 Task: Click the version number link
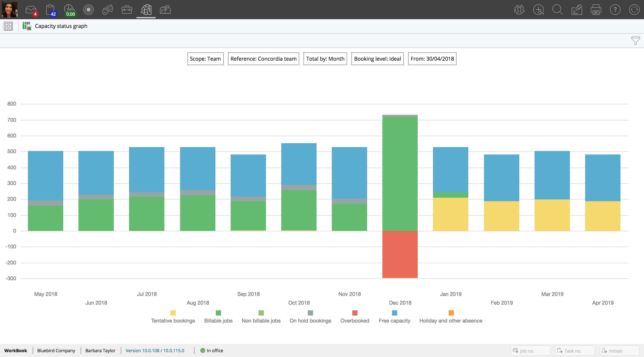155,350
